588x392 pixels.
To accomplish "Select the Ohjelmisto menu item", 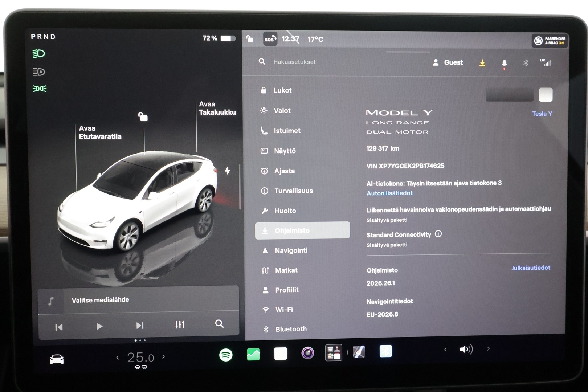I will 302,230.
